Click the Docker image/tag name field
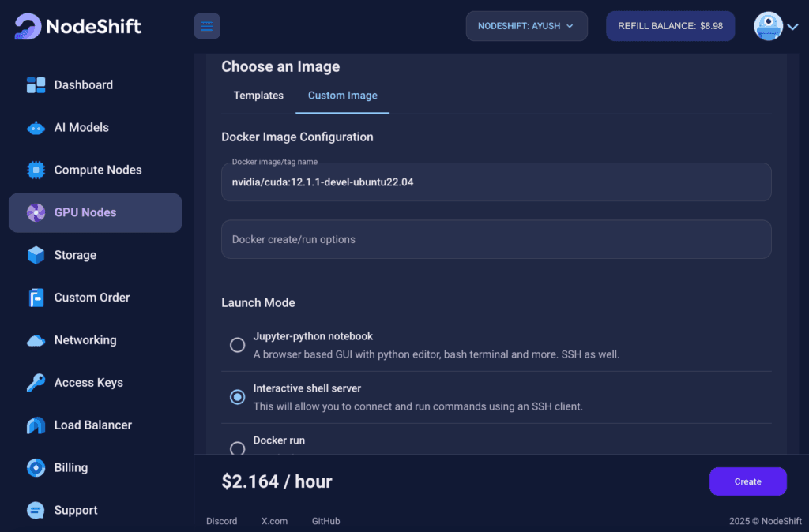The image size is (809, 532). click(x=496, y=182)
